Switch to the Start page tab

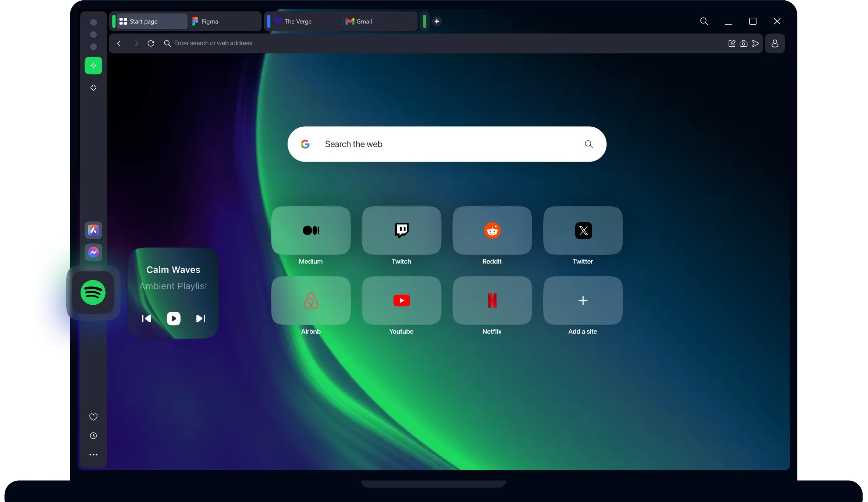coord(152,21)
